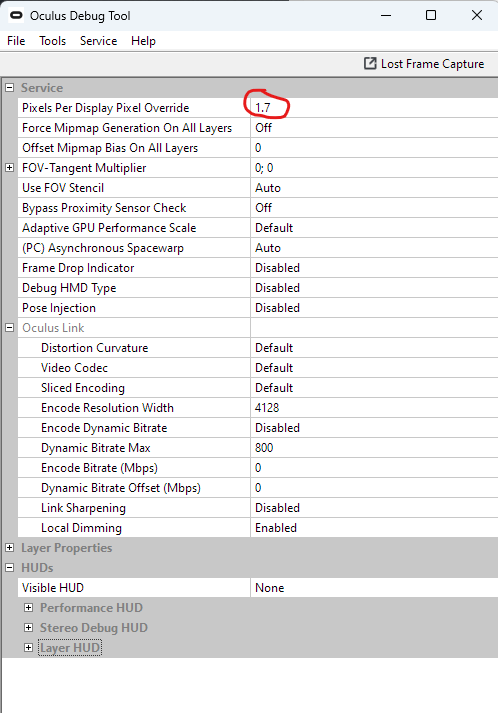Open the File menu
Image resolution: width=498 pixels, height=713 pixels.
tap(16, 41)
